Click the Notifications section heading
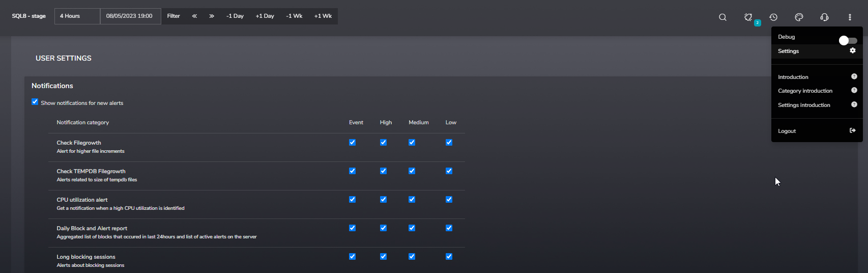The height and width of the screenshot is (273, 868). click(52, 86)
